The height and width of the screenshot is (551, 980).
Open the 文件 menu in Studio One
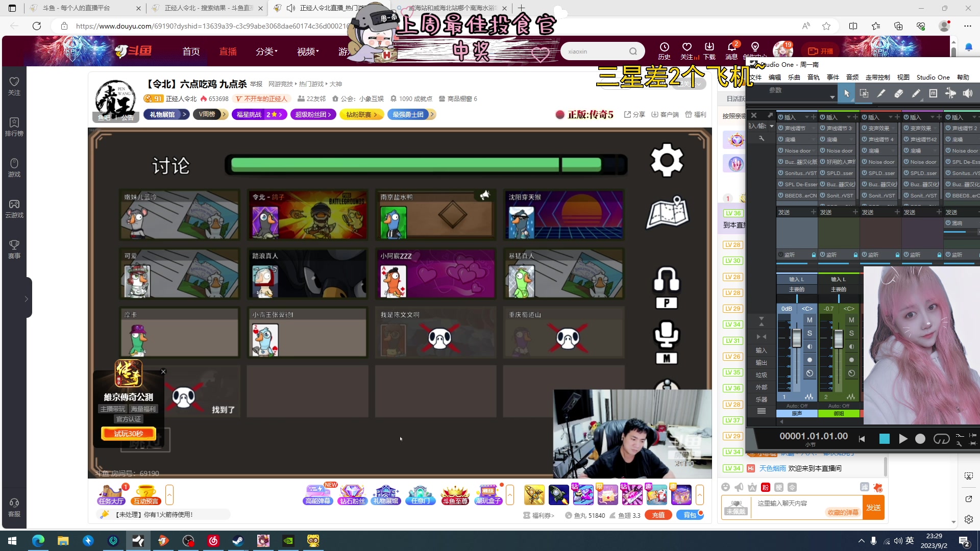point(755,78)
